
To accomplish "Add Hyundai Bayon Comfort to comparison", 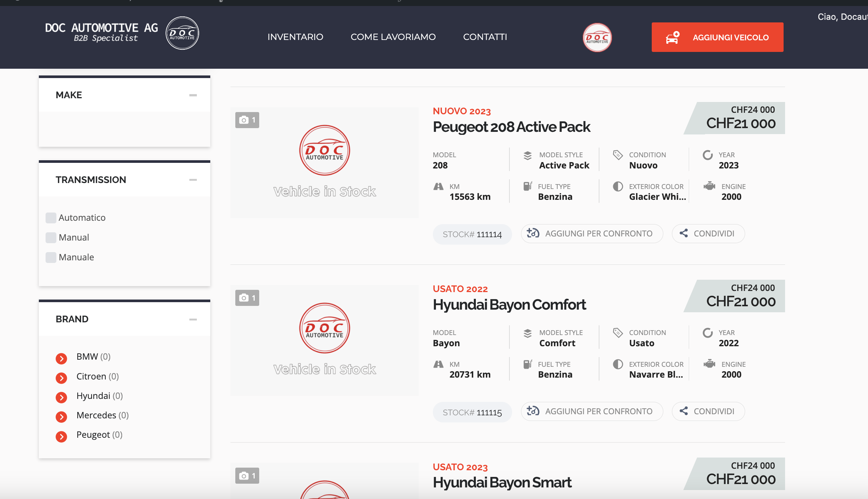I will click(592, 412).
